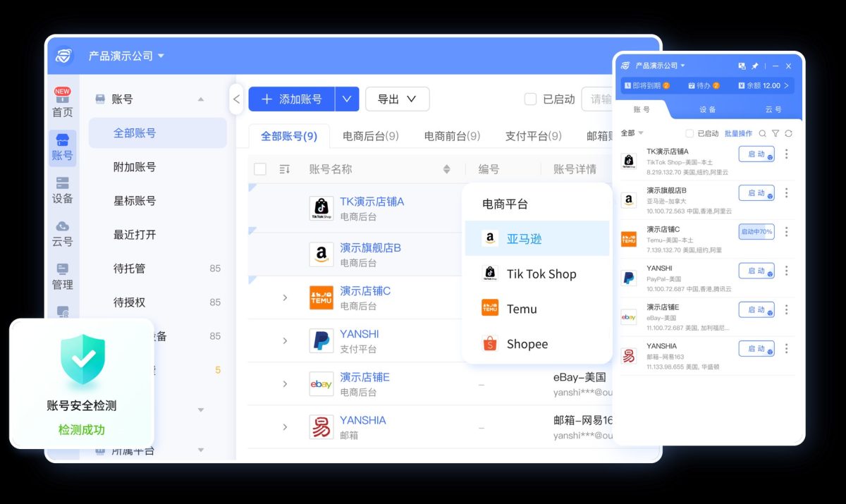Open the 管理 management sidebar icon
Image resolution: width=846 pixels, height=504 pixels.
point(63,276)
